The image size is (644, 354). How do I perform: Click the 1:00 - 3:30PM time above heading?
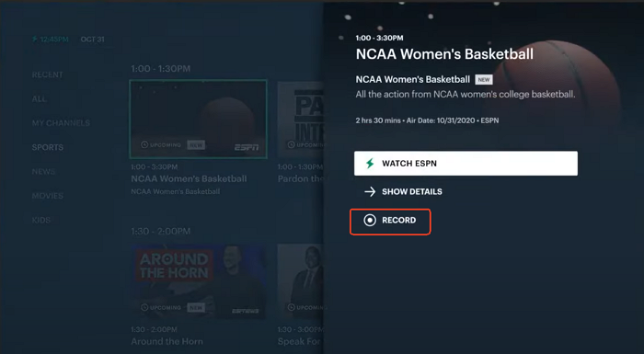[x=379, y=38]
